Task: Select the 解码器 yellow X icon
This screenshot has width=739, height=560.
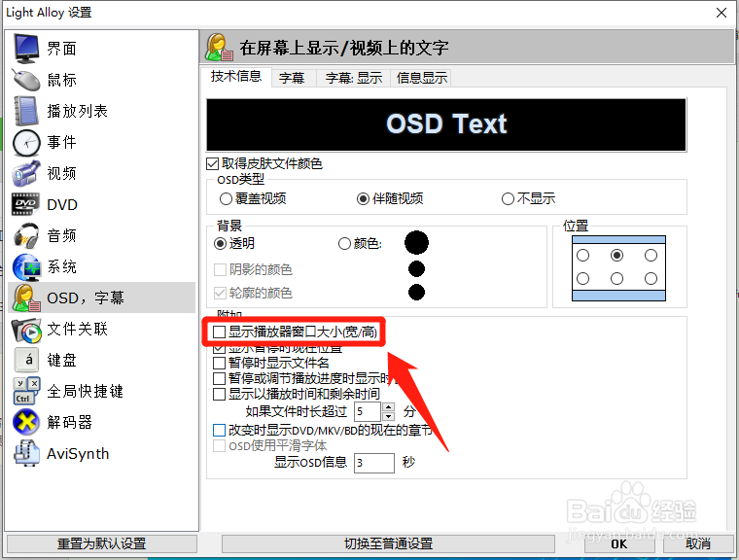Action: pos(26,422)
